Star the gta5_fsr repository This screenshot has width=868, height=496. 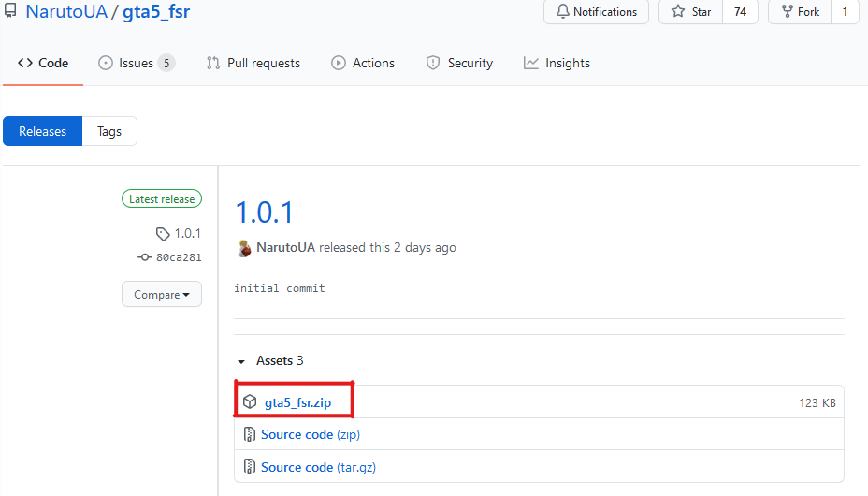click(691, 12)
